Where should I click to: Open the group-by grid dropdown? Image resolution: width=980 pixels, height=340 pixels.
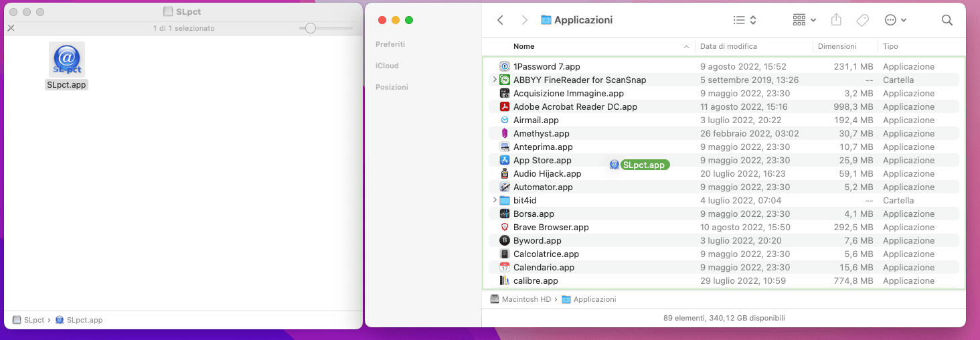click(x=804, y=20)
